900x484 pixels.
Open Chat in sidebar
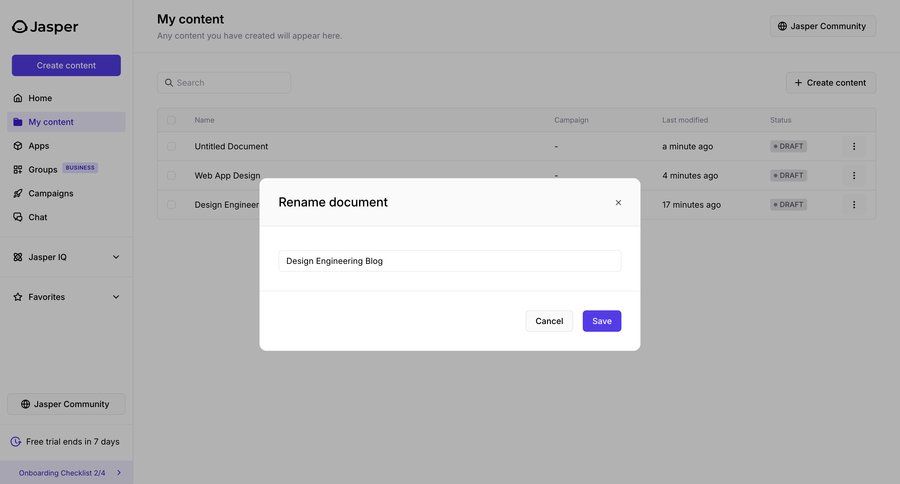66,217
